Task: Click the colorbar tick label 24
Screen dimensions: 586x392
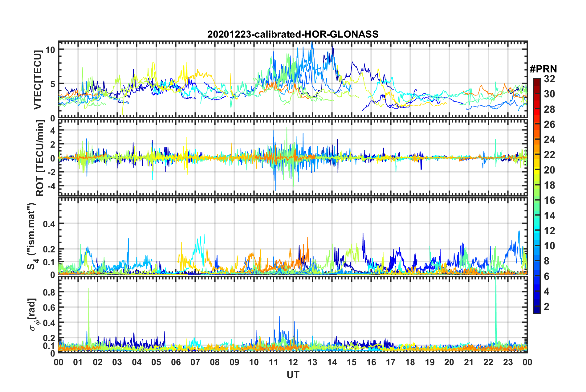Action: point(549,140)
